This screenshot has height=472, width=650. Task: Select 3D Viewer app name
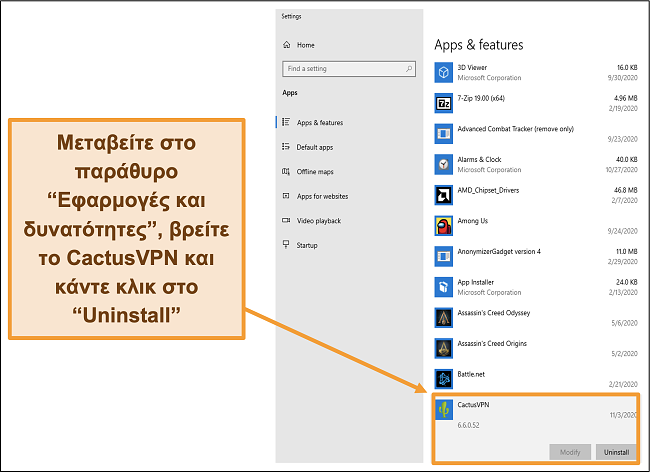pos(472,67)
